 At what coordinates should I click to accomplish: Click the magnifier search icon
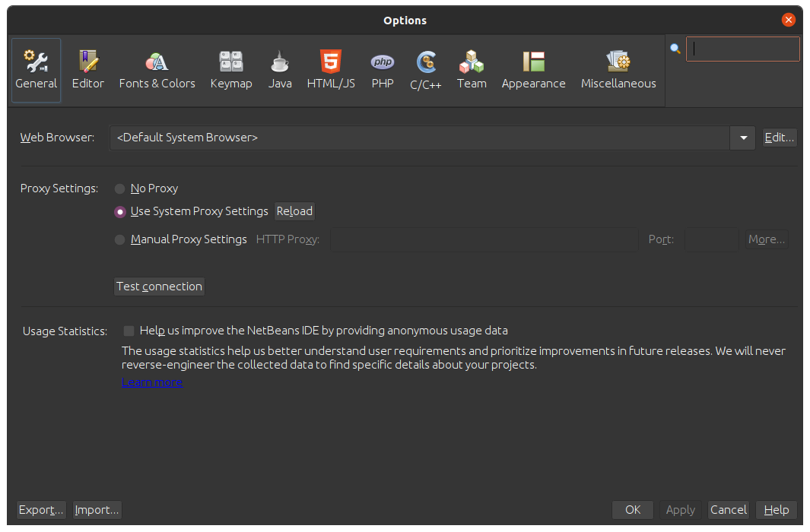click(675, 49)
